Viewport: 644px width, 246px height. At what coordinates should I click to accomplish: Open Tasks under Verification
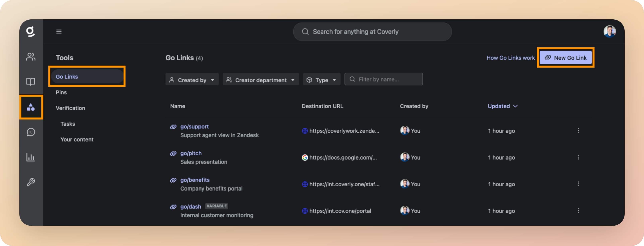pos(68,124)
